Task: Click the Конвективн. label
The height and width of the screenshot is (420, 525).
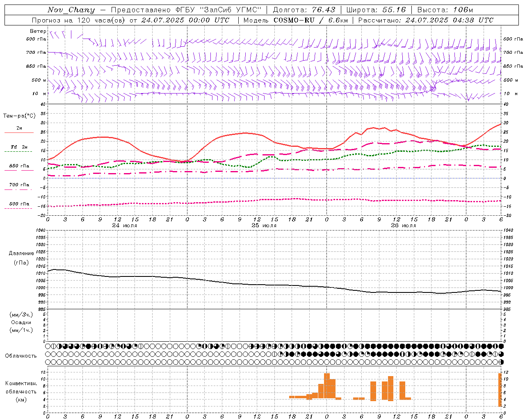Action: pos(21,383)
